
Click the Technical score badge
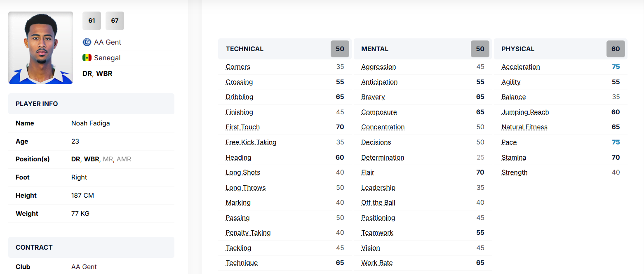pyautogui.click(x=340, y=49)
